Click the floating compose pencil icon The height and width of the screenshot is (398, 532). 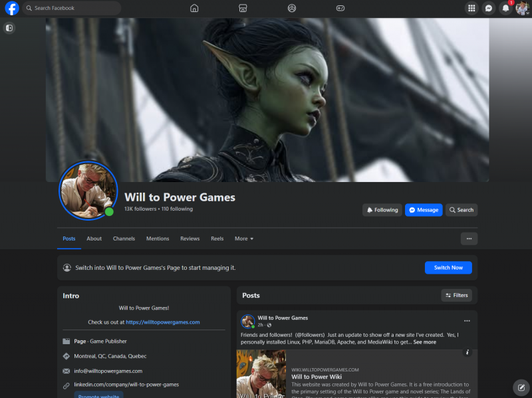point(521,387)
